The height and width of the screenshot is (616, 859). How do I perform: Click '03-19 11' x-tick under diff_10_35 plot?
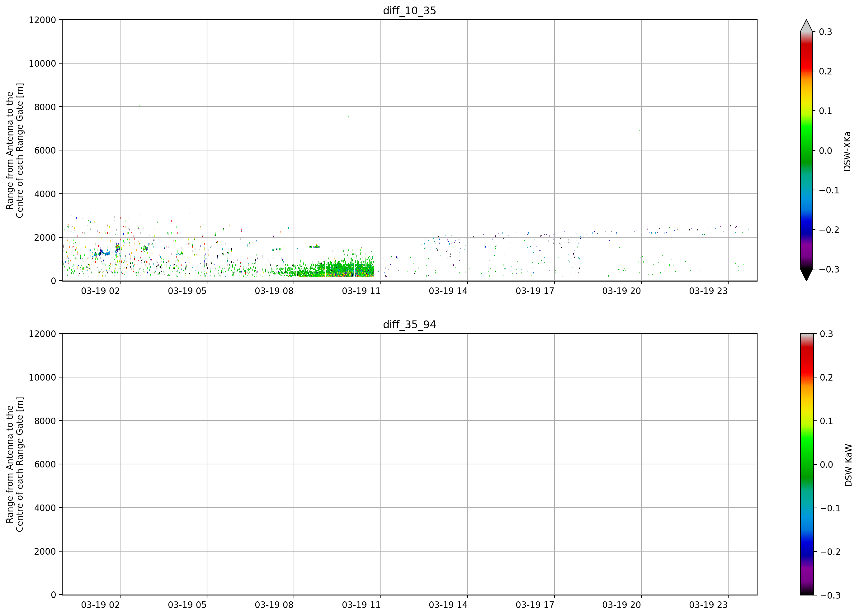[x=361, y=291]
